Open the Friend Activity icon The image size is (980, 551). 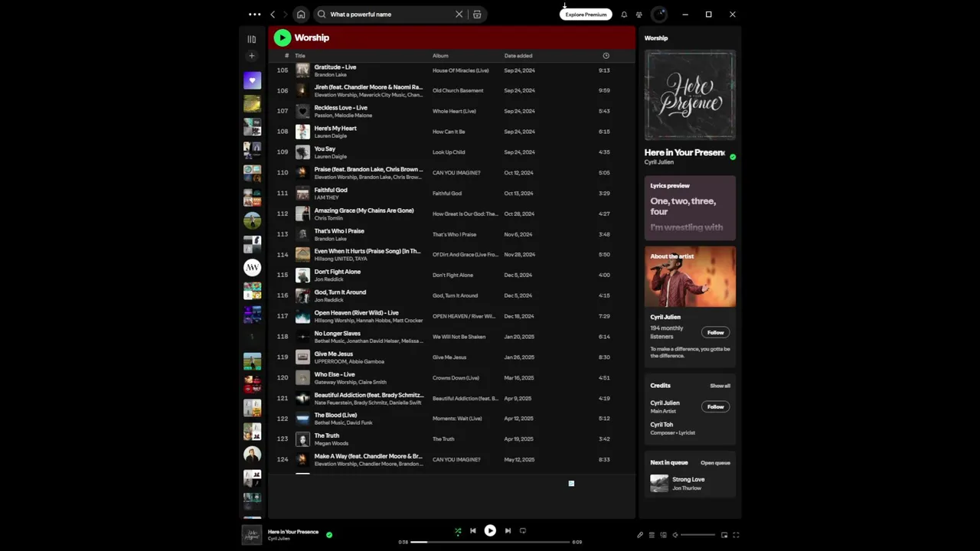coord(639,15)
